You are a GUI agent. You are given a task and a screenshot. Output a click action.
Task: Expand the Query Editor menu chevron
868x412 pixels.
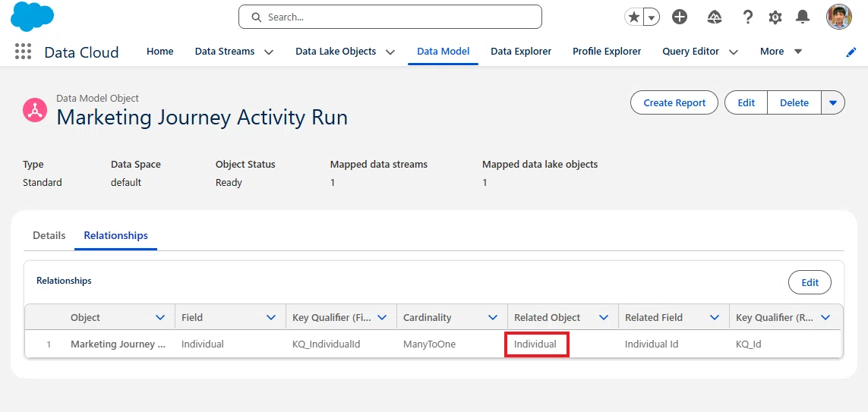click(734, 52)
